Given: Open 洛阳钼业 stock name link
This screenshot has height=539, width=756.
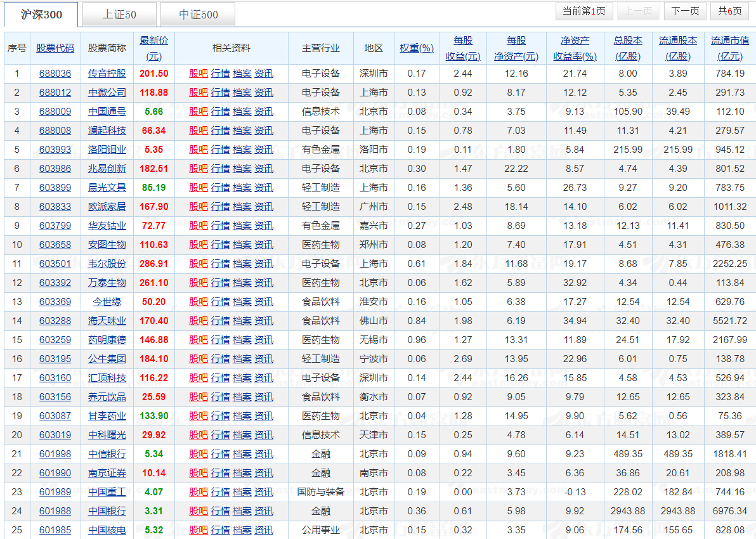Looking at the screenshot, I should point(107,150).
